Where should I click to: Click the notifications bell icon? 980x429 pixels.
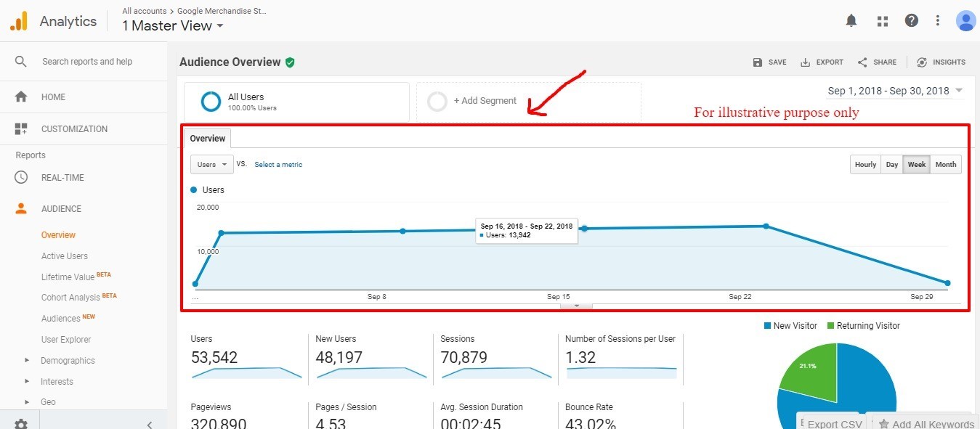(x=851, y=21)
